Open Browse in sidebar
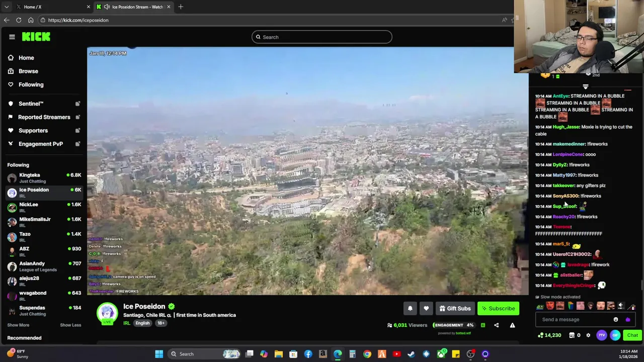This screenshot has height=362, width=644. (28, 71)
